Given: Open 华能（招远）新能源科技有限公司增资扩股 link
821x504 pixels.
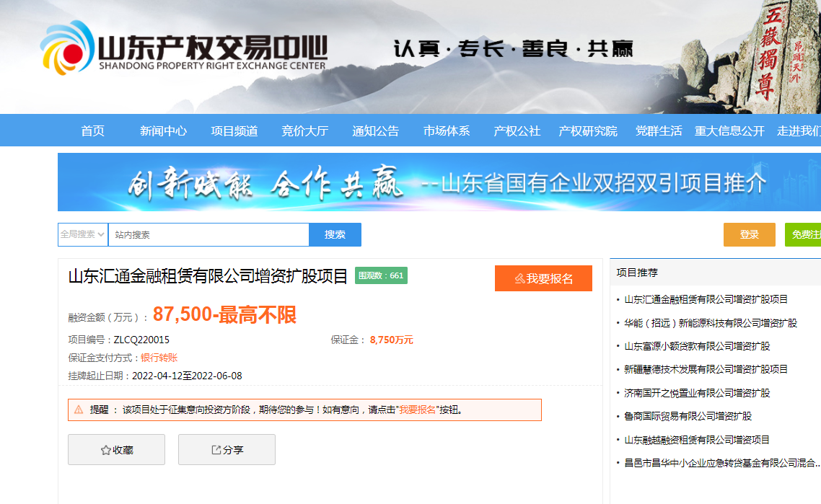Looking at the screenshot, I should tap(711, 323).
